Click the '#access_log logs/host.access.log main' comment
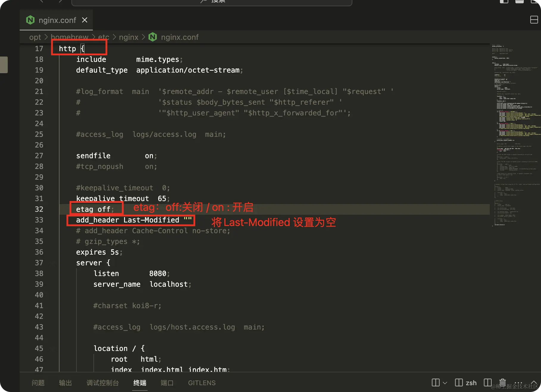Image resolution: width=541 pixels, height=392 pixels. click(x=179, y=327)
